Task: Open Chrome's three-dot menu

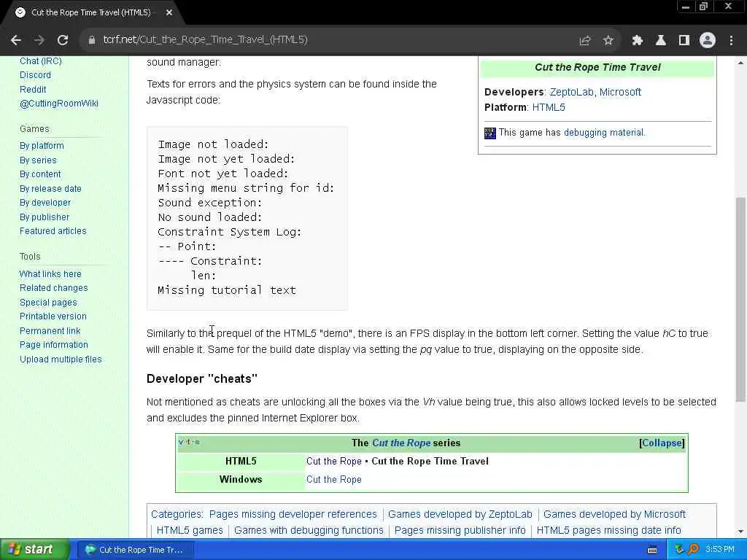Action: click(731, 41)
